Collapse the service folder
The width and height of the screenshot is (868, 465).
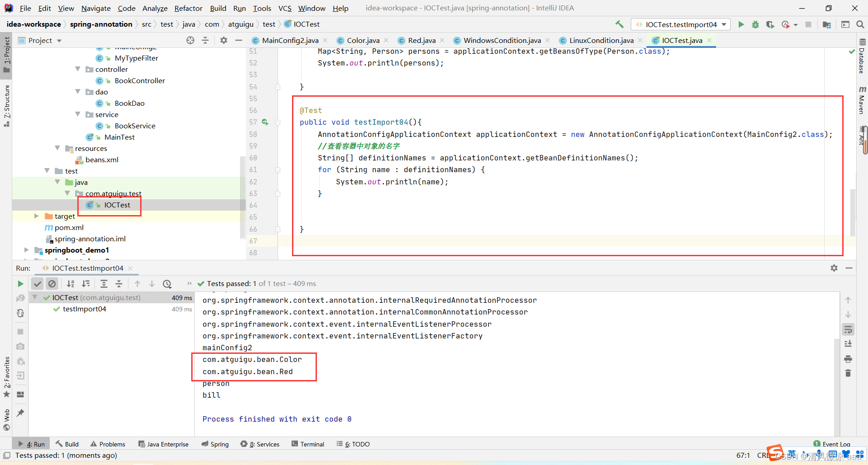click(78, 114)
